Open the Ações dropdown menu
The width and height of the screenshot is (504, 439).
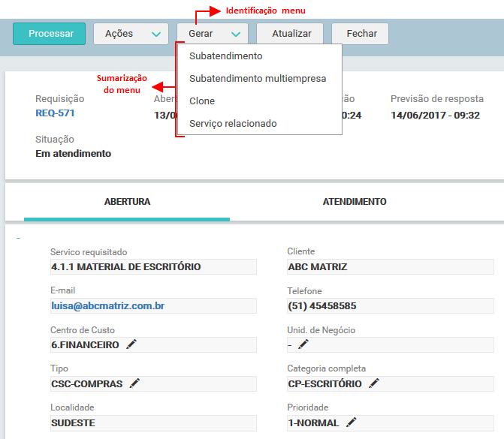pyautogui.click(x=131, y=34)
